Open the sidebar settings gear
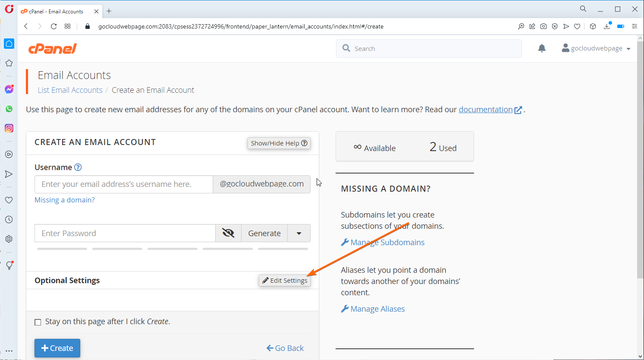 (x=9, y=239)
